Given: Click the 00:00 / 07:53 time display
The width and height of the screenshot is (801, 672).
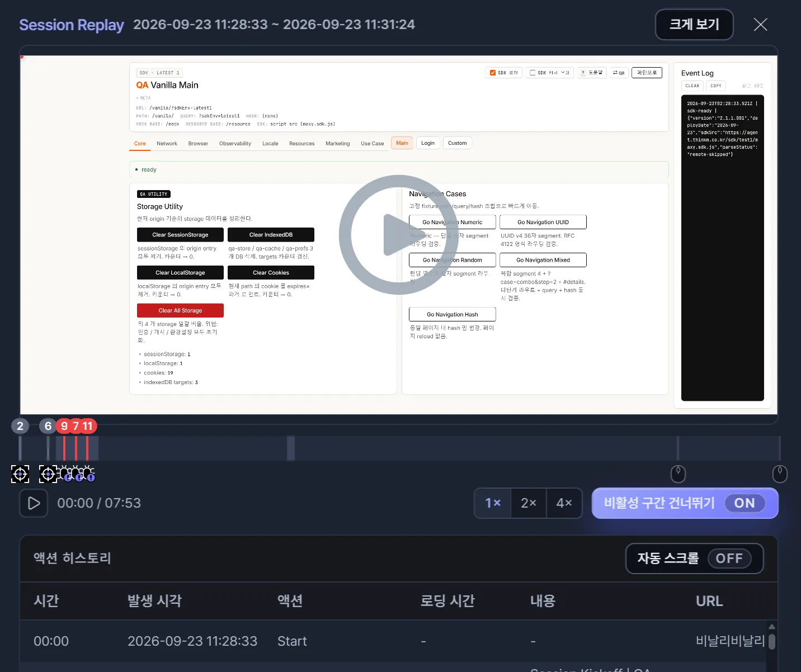Looking at the screenshot, I should 99,503.
